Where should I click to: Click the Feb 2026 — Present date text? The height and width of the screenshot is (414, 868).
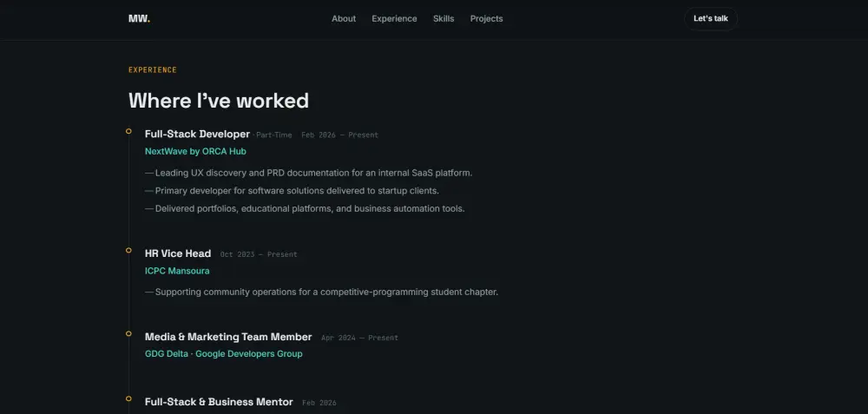[340, 135]
